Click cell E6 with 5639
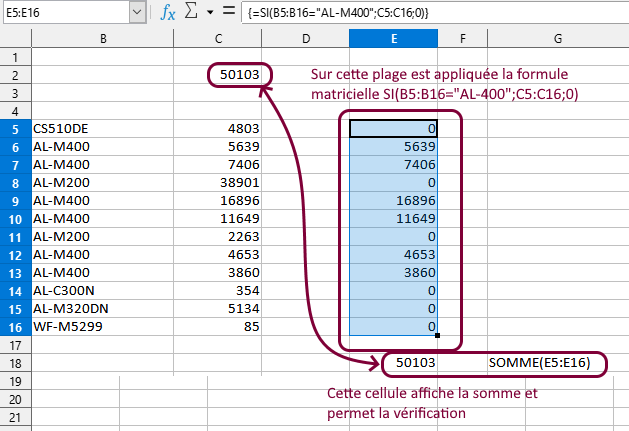Viewport: 629px width, 431px height. coord(394,147)
